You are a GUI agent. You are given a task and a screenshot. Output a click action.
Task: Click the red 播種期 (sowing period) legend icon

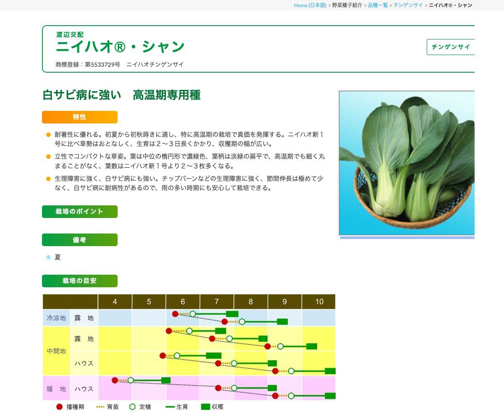tap(59, 407)
